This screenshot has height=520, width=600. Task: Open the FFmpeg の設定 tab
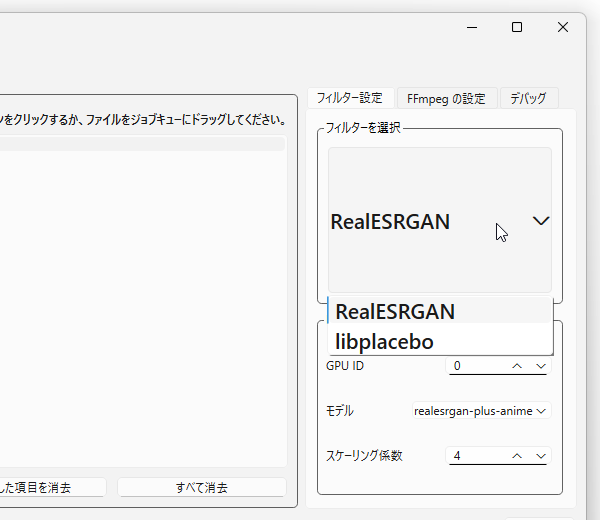click(x=447, y=98)
